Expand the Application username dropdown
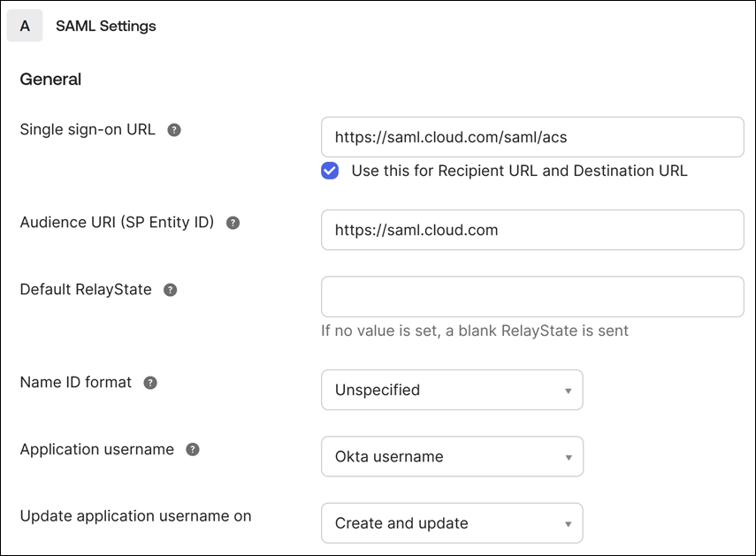This screenshot has height=556, width=756. (451, 457)
